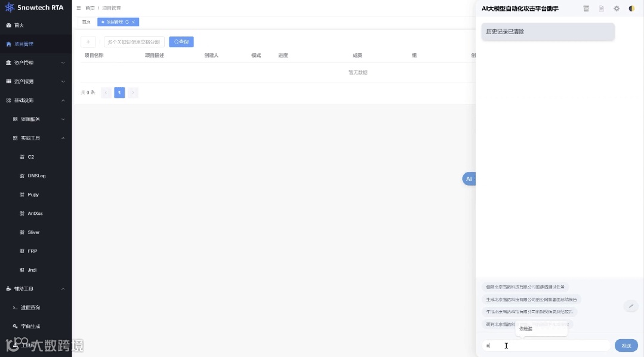Go to the previous page arrow in pagination
The height and width of the screenshot is (357, 644).
[x=106, y=93]
